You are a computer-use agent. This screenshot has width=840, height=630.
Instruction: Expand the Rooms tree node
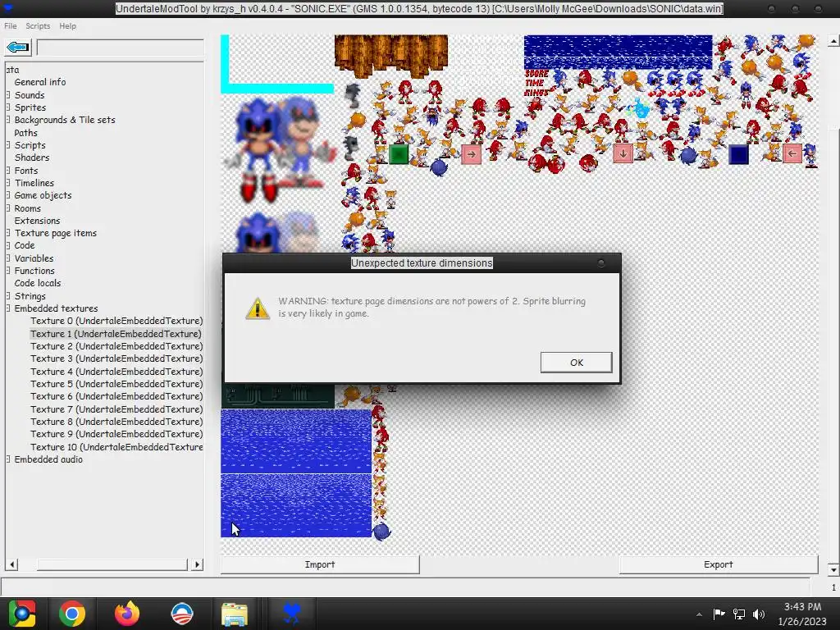(8, 208)
